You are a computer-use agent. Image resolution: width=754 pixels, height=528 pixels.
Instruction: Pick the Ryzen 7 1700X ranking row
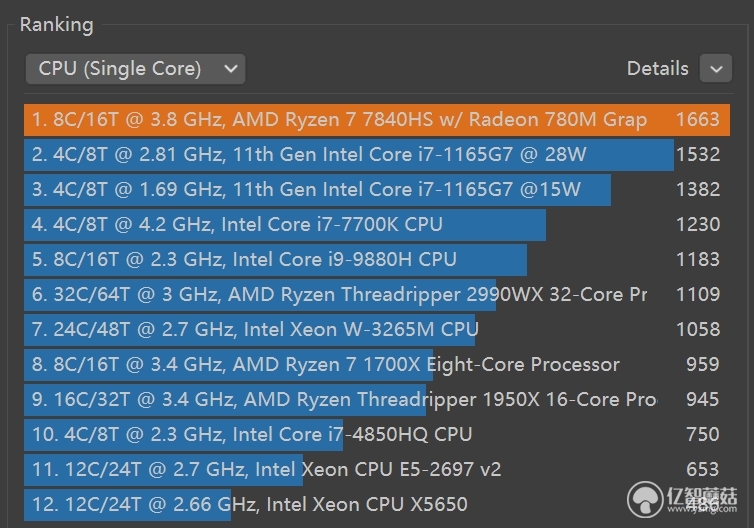(377, 365)
